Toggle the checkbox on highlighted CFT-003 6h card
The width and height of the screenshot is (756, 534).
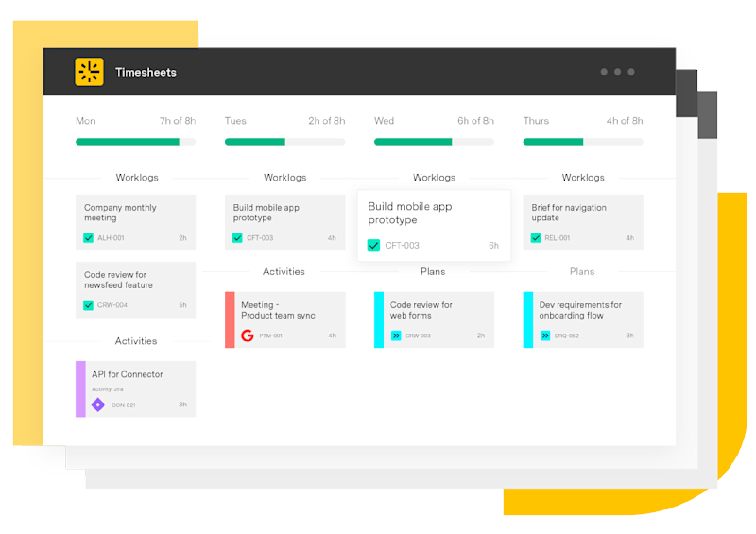point(373,245)
